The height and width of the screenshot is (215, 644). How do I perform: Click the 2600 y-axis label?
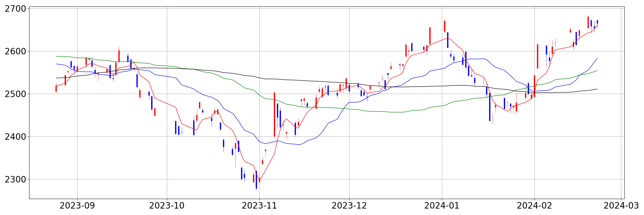coord(15,51)
